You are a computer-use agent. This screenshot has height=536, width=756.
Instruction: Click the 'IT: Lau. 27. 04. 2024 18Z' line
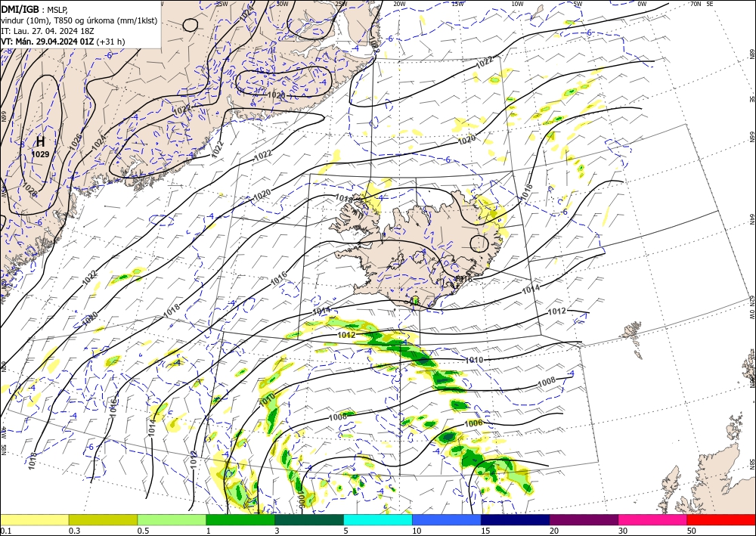pos(47,31)
